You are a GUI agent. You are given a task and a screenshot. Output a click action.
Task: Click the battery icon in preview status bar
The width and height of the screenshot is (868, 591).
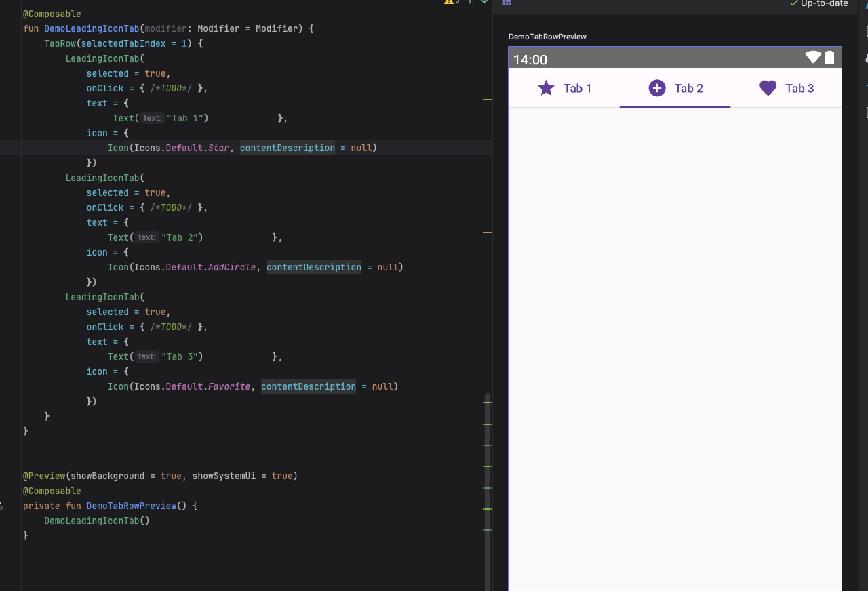pos(829,58)
